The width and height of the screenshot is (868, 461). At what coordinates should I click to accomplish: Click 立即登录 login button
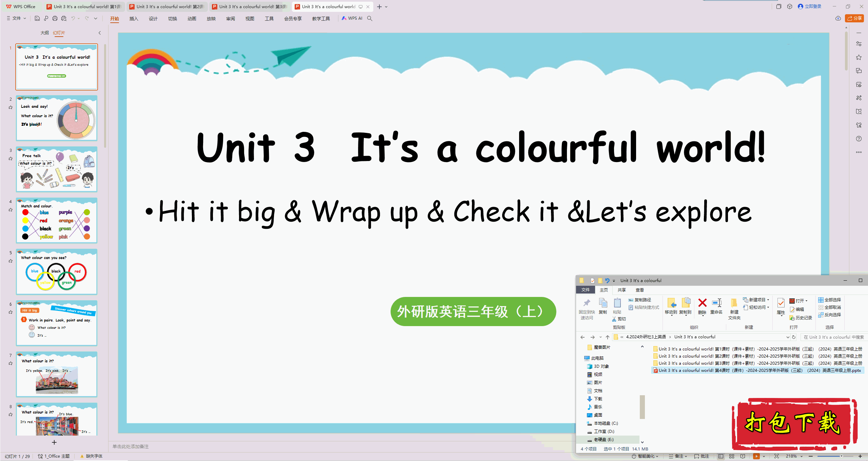click(810, 6)
